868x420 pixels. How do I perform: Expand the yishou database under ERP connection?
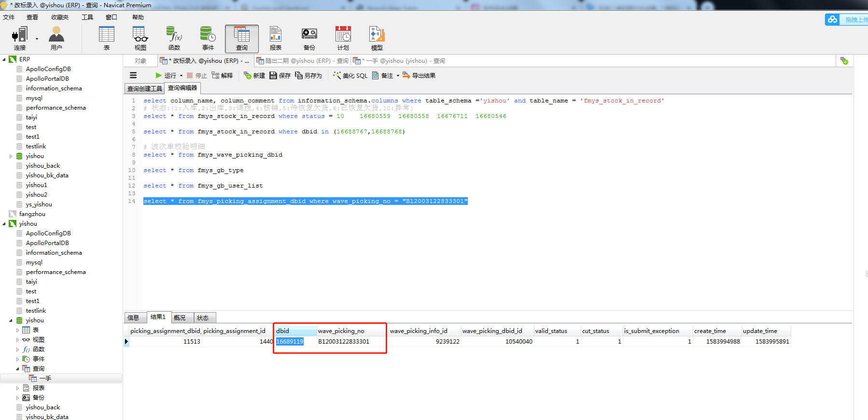[x=11, y=156]
